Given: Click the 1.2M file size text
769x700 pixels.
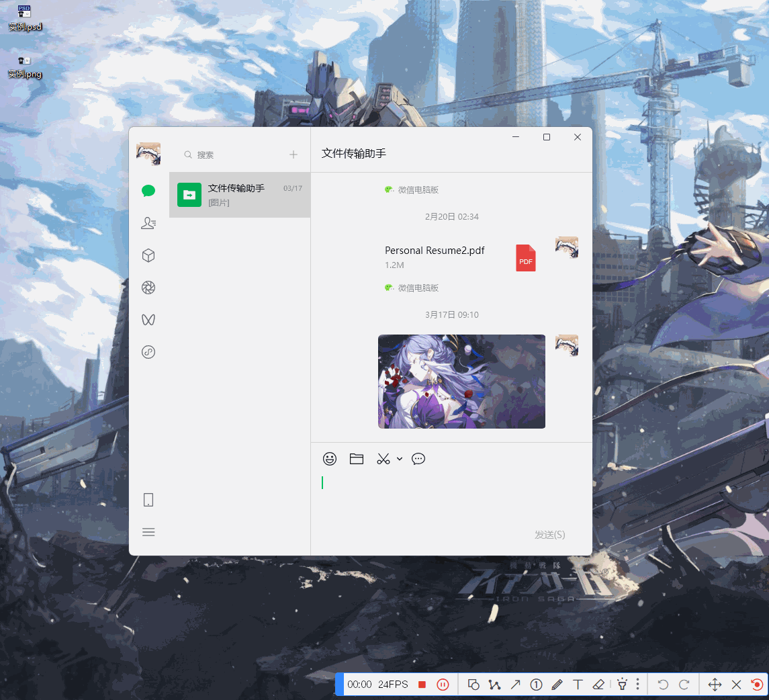Looking at the screenshot, I should pos(394,265).
